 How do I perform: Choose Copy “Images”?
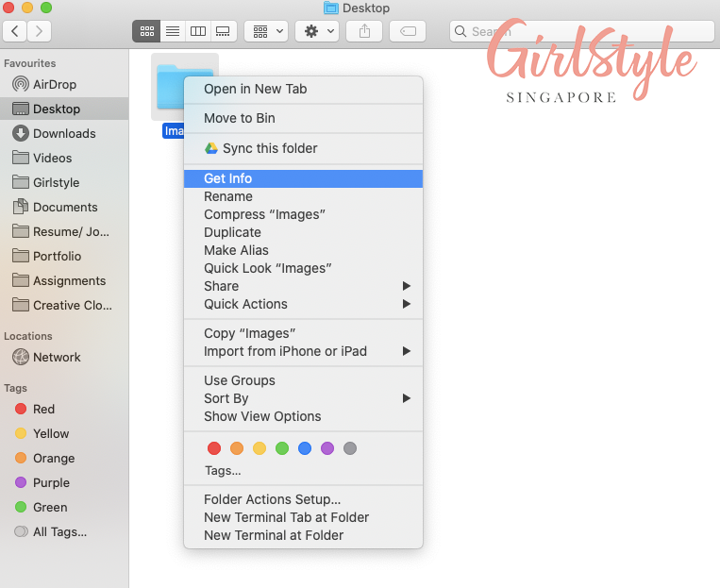(303, 333)
